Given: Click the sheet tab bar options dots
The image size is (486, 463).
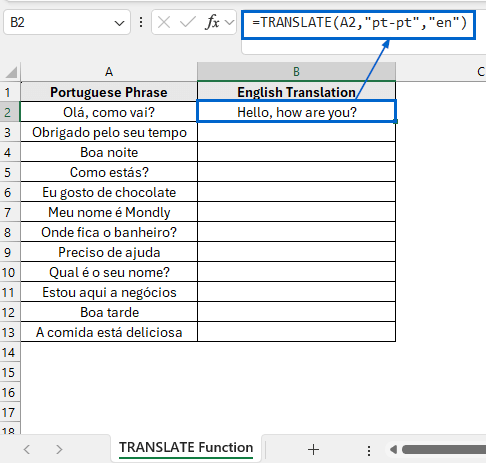Looking at the screenshot, I should coord(369,450).
